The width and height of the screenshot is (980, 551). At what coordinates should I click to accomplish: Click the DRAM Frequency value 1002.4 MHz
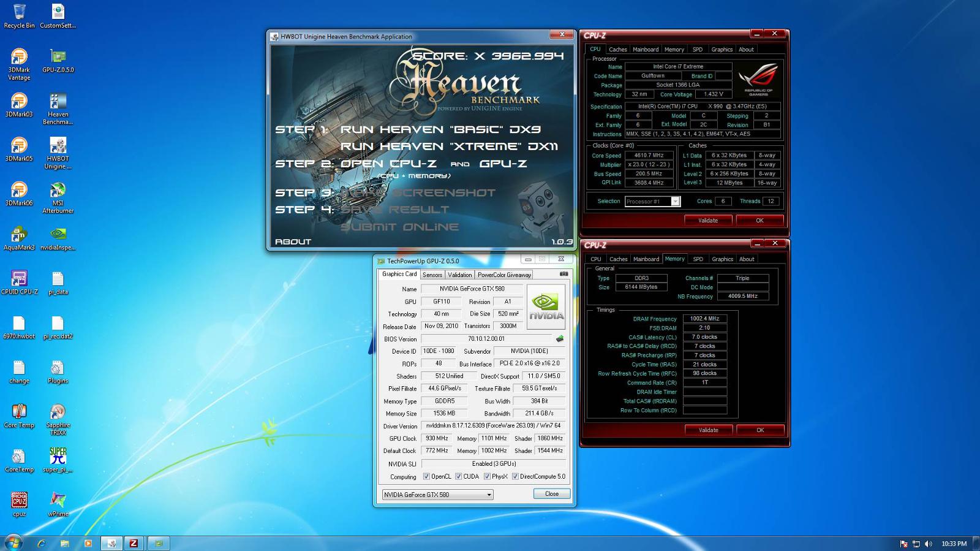[x=706, y=319]
